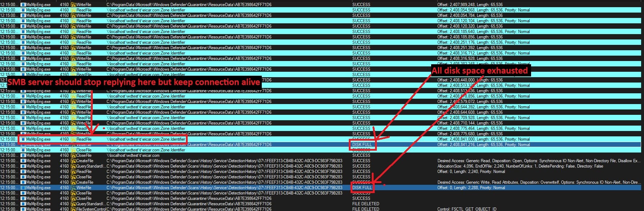Click the FileSystemControl operation icon
The image size is (644, 211).
(73, 209)
